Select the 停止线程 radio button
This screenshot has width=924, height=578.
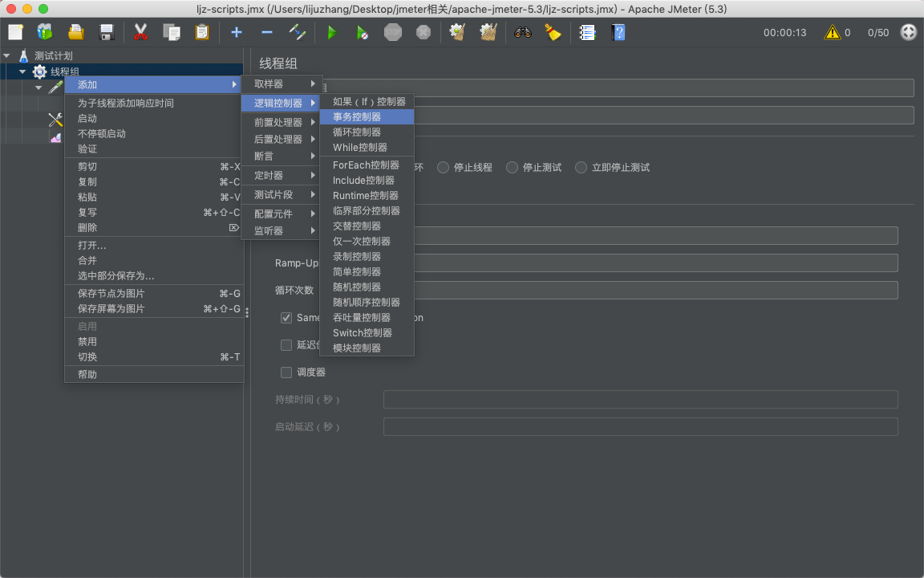click(x=443, y=168)
